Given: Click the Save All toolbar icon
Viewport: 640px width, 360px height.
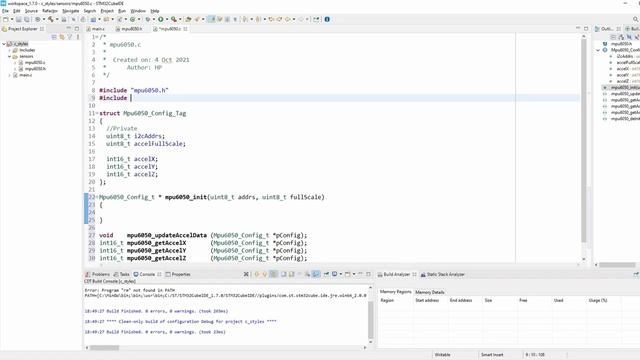Looking at the screenshot, I should 27,19.
